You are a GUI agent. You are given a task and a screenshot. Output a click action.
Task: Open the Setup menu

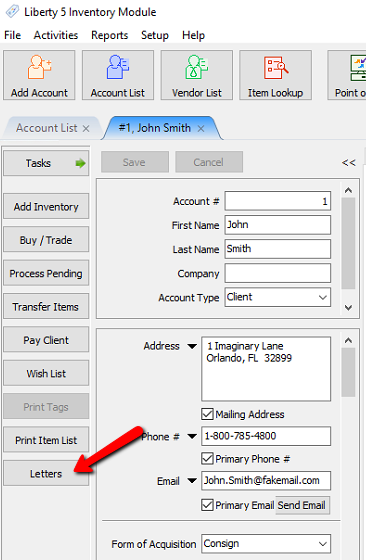pyautogui.click(x=155, y=35)
